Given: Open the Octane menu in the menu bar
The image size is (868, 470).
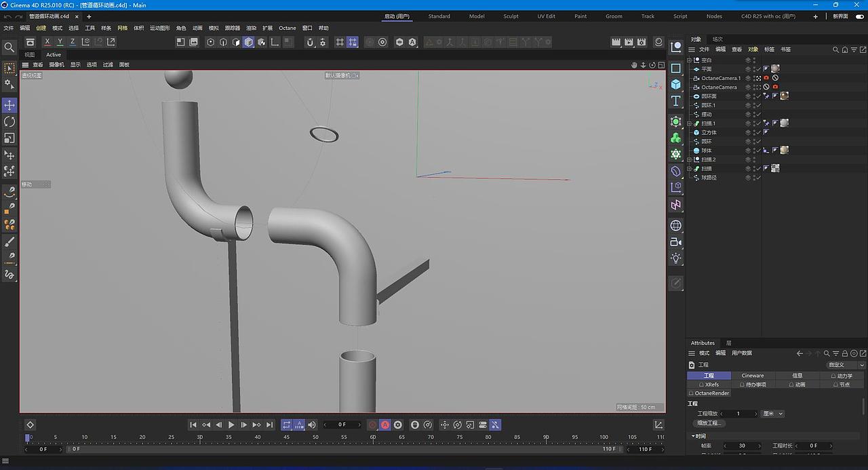Looking at the screenshot, I should (287, 28).
